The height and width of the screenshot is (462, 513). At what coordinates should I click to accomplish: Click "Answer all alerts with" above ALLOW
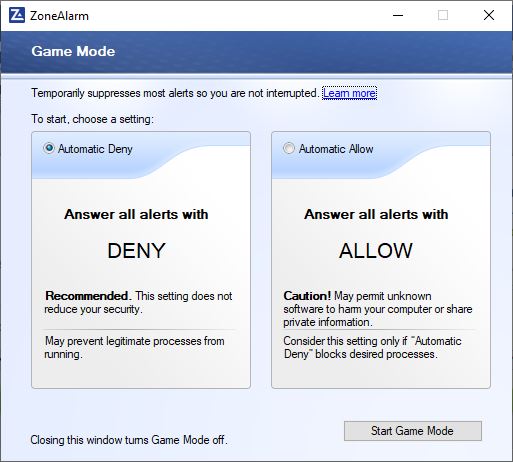point(376,214)
